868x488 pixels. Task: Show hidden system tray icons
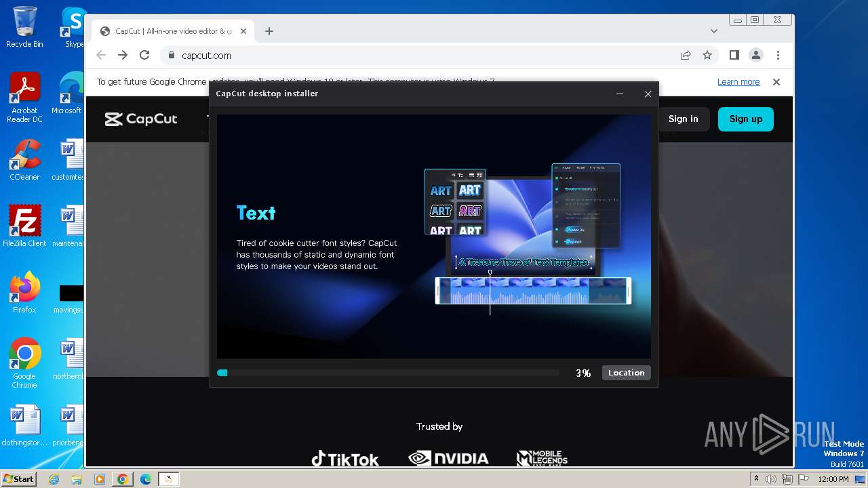pos(756,479)
